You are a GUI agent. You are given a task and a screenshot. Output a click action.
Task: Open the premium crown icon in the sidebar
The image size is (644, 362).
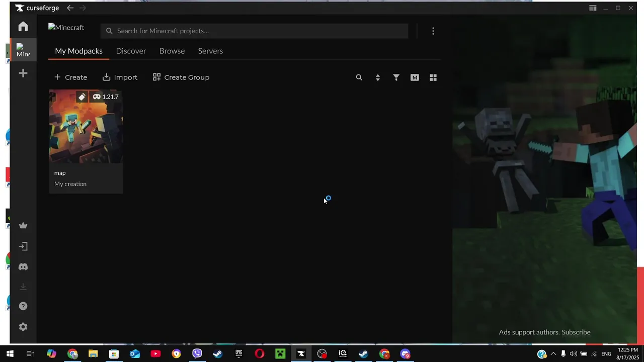pos(23,225)
